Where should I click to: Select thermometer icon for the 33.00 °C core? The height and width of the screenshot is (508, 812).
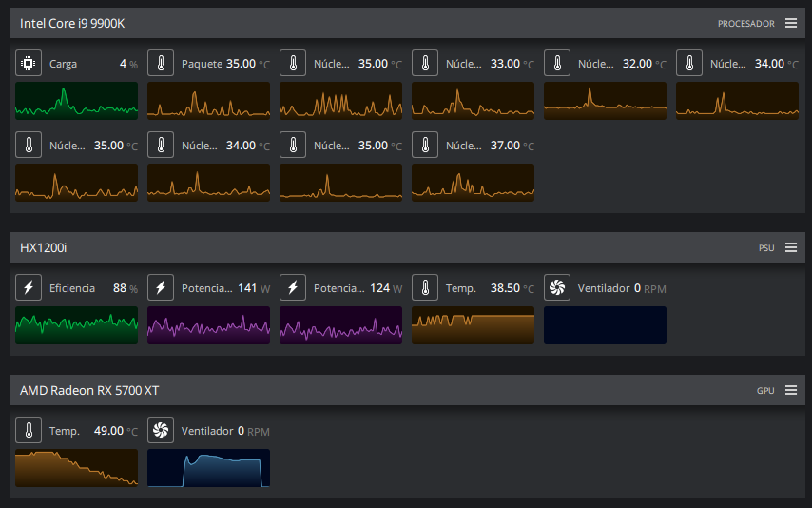point(425,63)
